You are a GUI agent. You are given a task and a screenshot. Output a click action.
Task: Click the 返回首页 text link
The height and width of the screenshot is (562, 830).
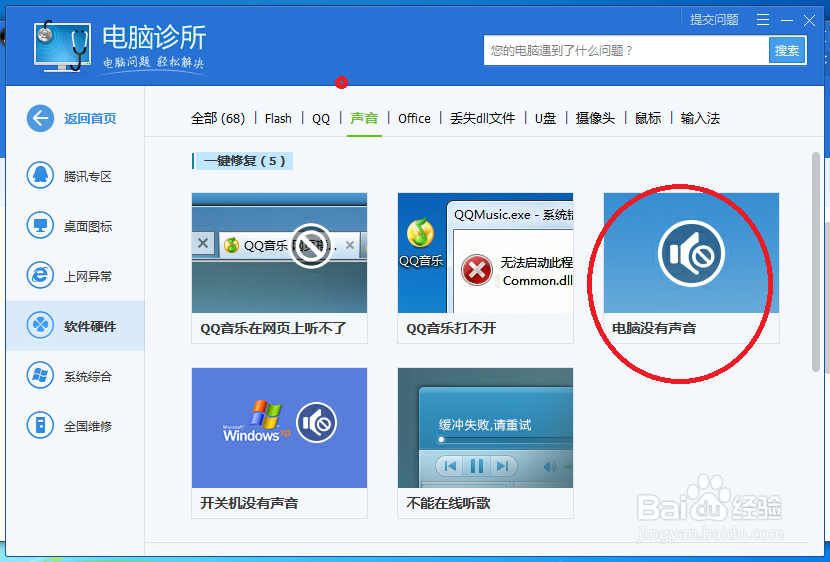pyautogui.click(x=90, y=119)
